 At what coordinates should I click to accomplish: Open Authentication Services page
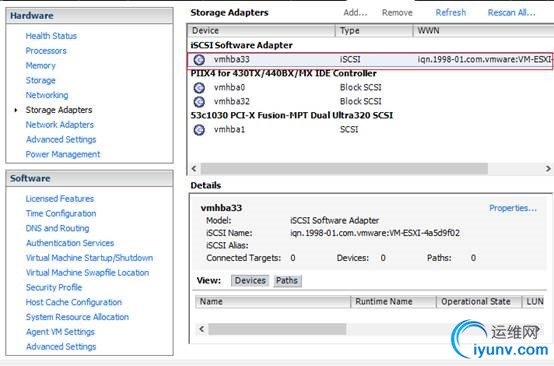point(70,243)
